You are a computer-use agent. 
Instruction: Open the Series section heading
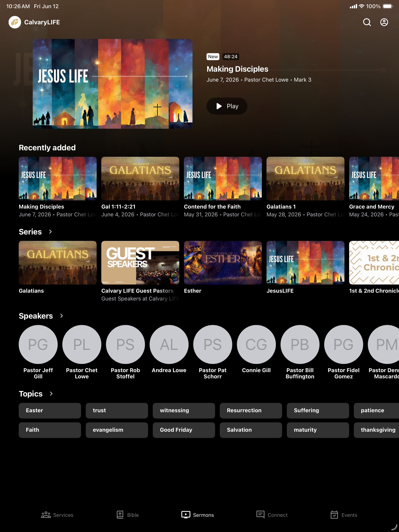click(x=30, y=232)
